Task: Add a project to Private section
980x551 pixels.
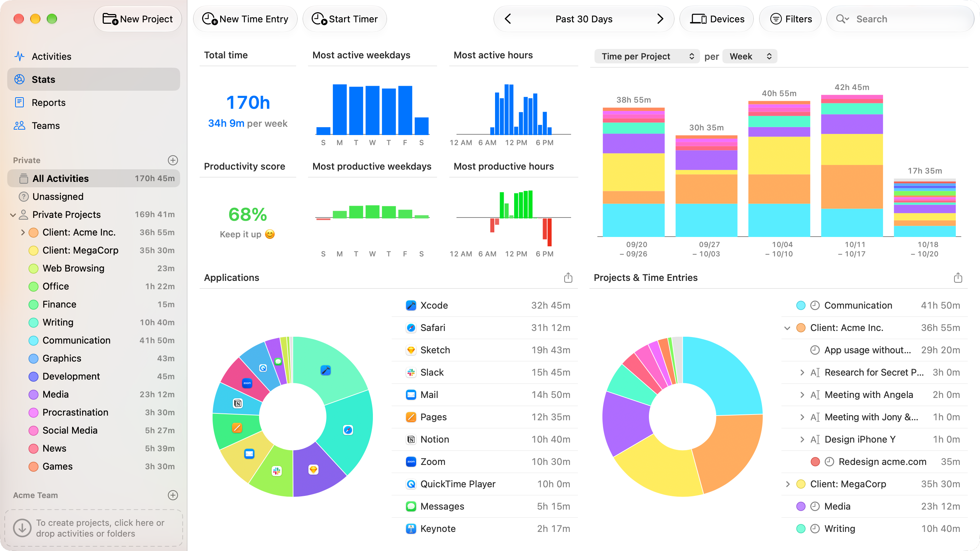Action: click(x=173, y=160)
